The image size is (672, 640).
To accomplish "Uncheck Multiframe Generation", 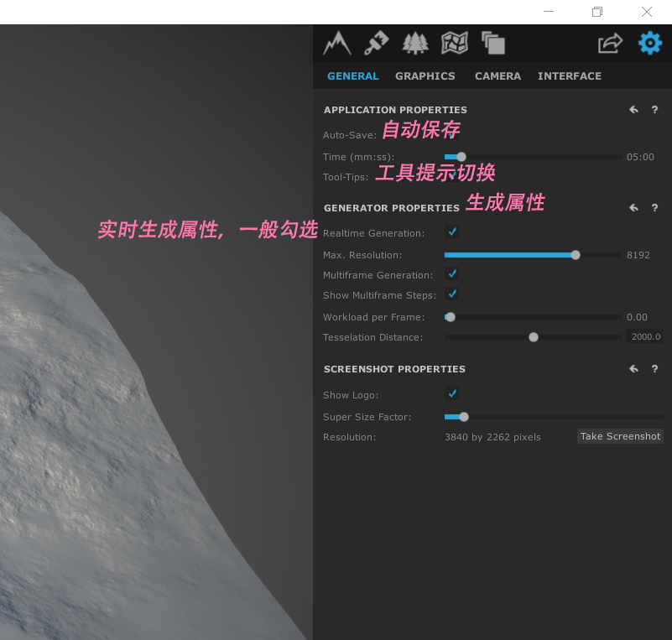I will [451, 273].
